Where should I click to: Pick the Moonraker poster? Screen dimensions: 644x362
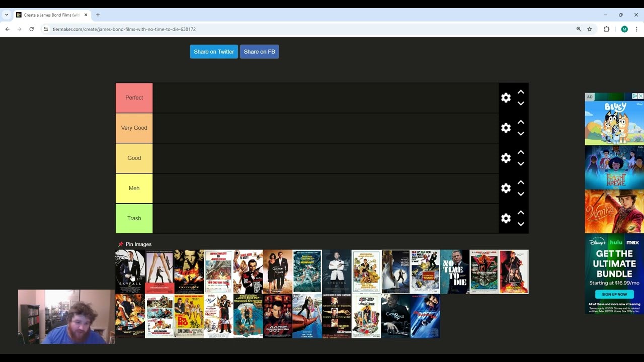(307, 271)
